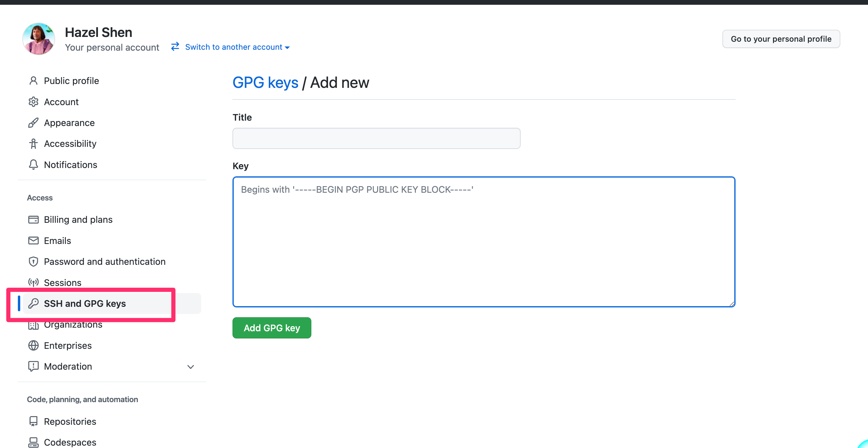
Task: Click the Hazel Shen name heading
Action: pos(99,32)
